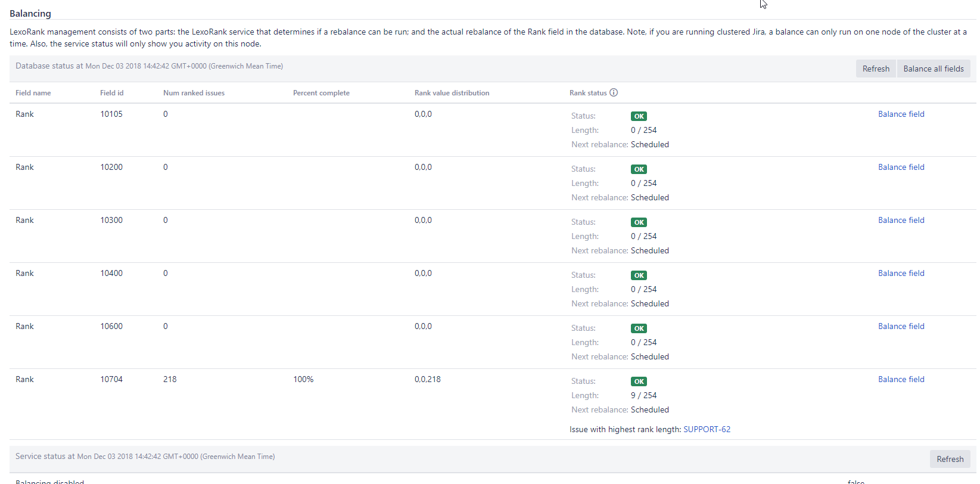
Task: Balance field for Rank 10400
Action: pyautogui.click(x=901, y=273)
